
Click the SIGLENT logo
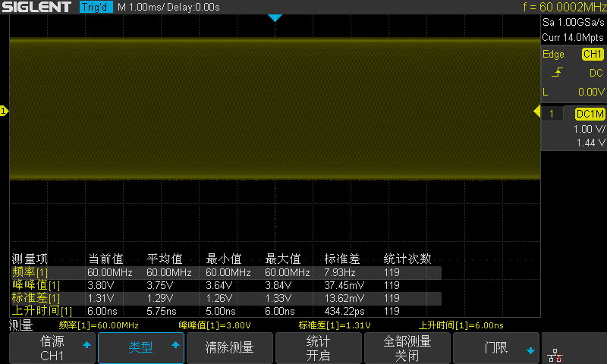click(x=39, y=7)
